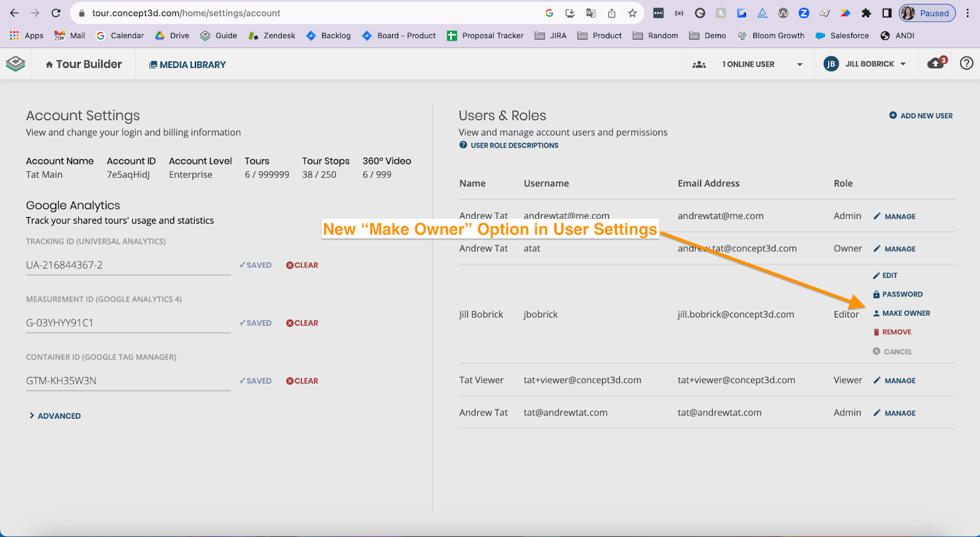Open Chrome's three-dot menu

coord(968,13)
